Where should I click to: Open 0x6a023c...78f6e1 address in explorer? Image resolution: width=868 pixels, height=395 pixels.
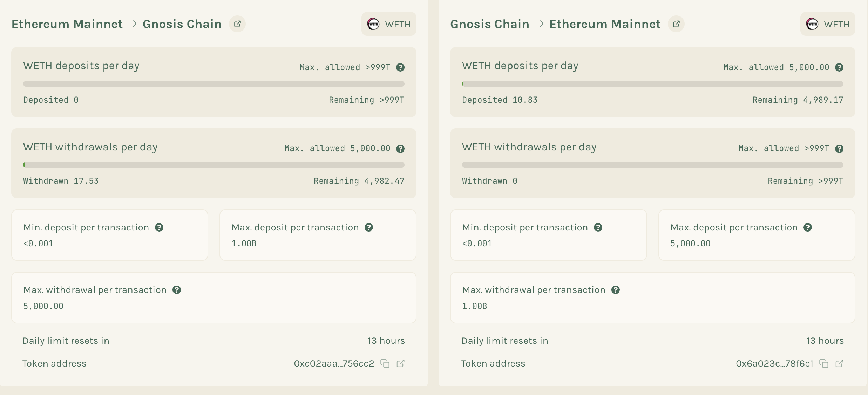(x=839, y=363)
